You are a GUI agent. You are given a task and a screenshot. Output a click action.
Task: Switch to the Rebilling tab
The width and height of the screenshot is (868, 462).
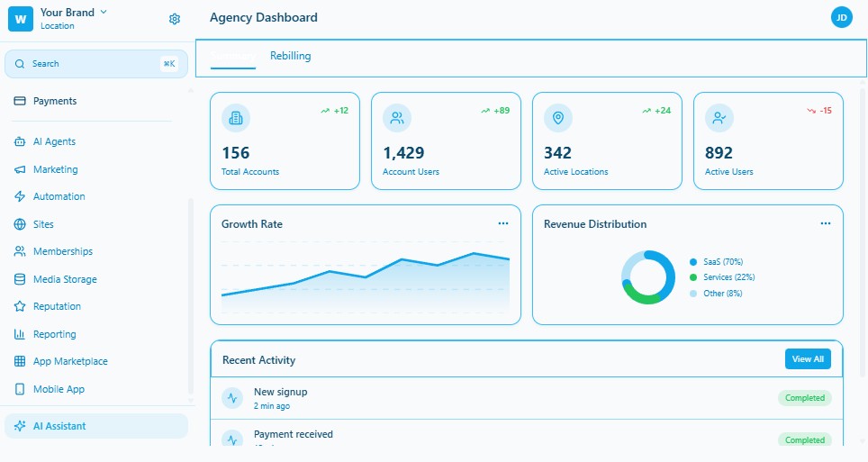click(x=290, y=56)
